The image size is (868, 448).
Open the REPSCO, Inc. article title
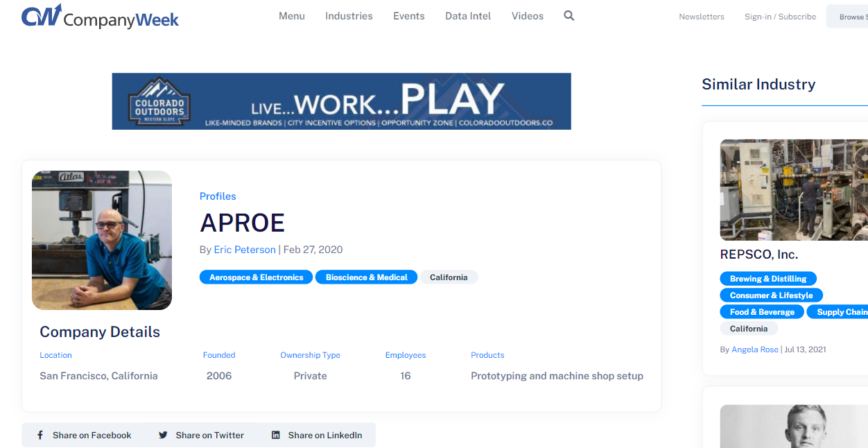click(759, 255)
